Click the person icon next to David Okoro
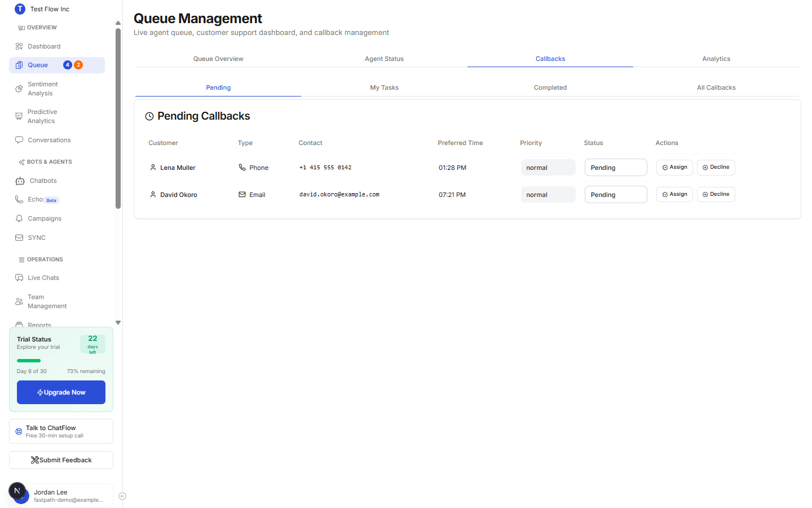 [153, 195]
